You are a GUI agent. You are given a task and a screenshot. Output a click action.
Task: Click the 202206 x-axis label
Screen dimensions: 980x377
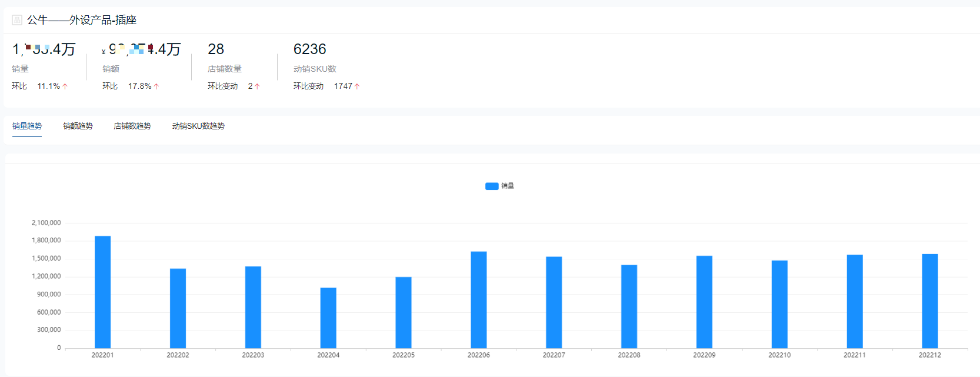coord(479,355)
